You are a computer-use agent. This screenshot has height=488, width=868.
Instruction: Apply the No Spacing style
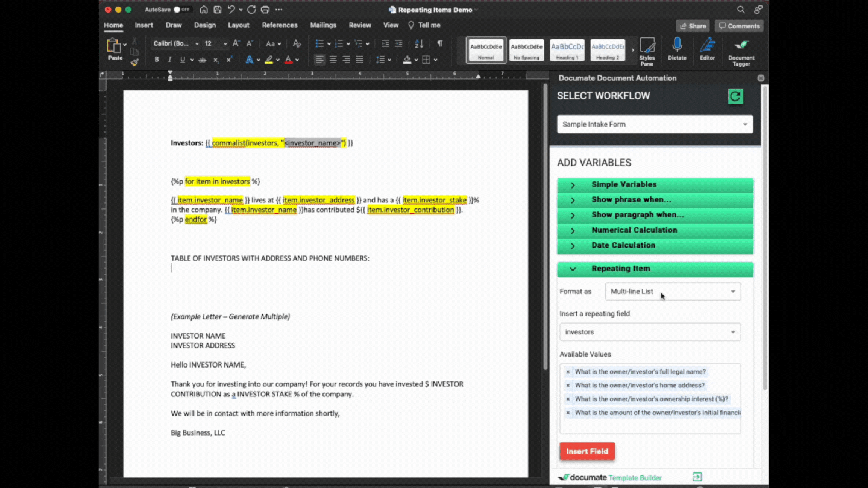(526, 51)
